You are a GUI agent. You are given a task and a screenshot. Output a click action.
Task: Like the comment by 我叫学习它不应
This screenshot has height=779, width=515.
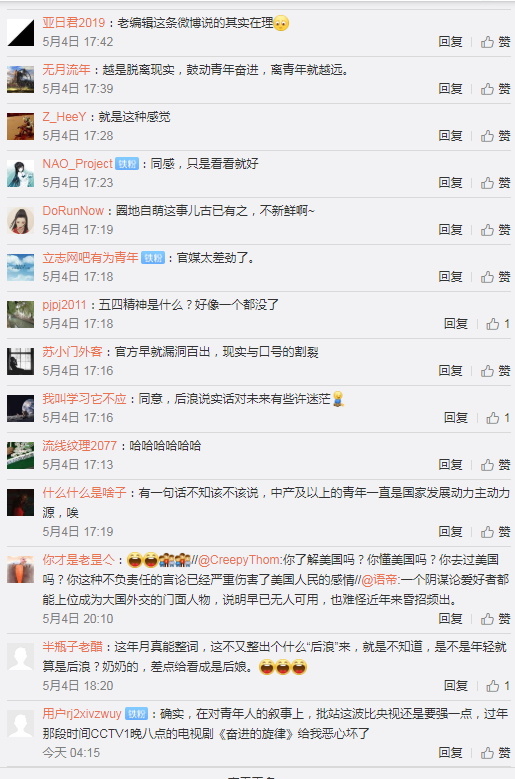click(498, 418)
